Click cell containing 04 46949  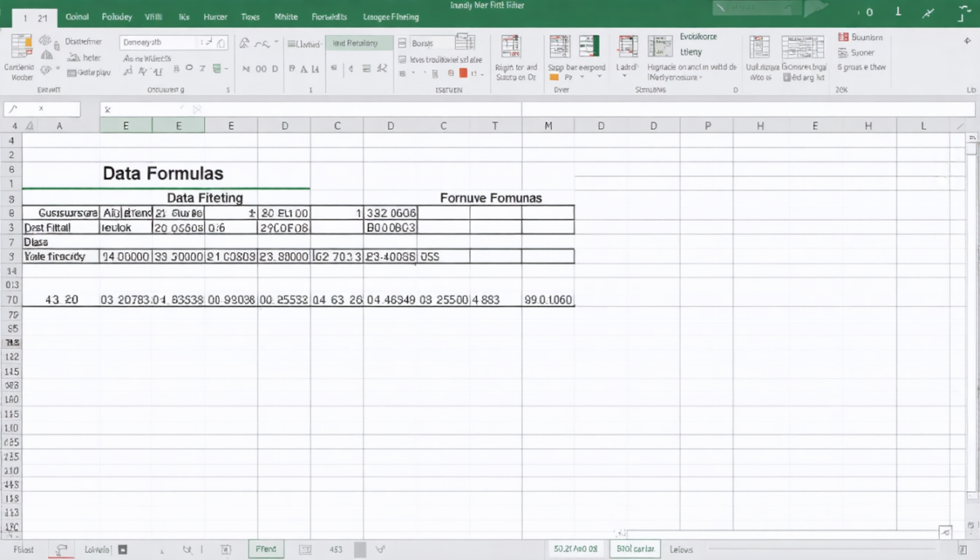390,300
